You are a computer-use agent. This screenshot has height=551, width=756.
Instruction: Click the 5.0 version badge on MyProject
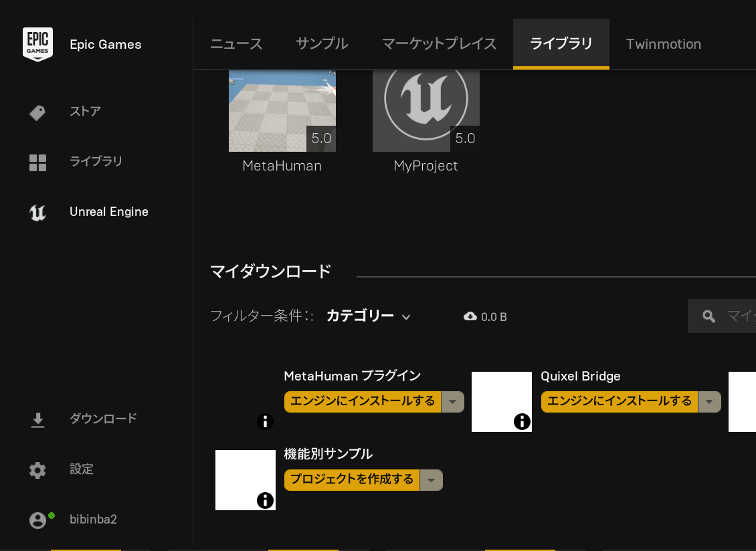[x=465, y=138]
